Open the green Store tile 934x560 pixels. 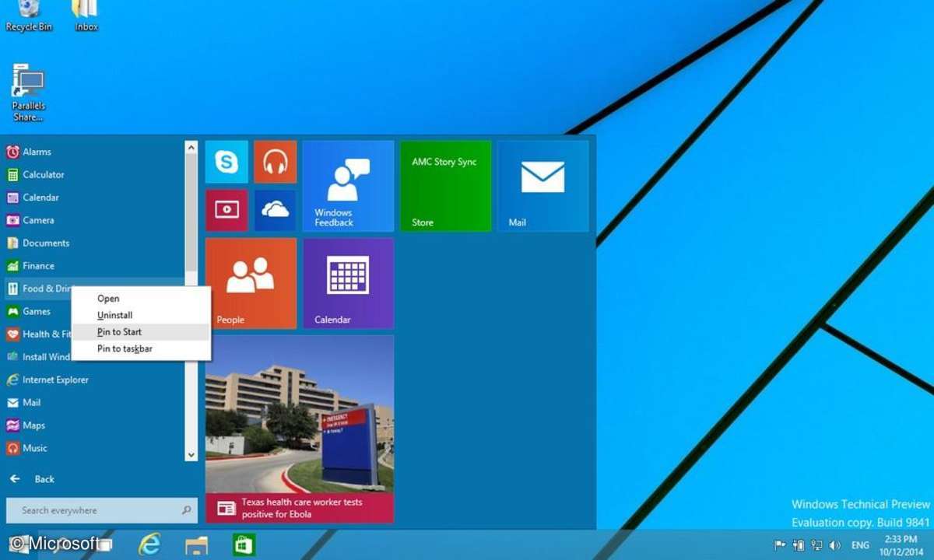(445, 186)
